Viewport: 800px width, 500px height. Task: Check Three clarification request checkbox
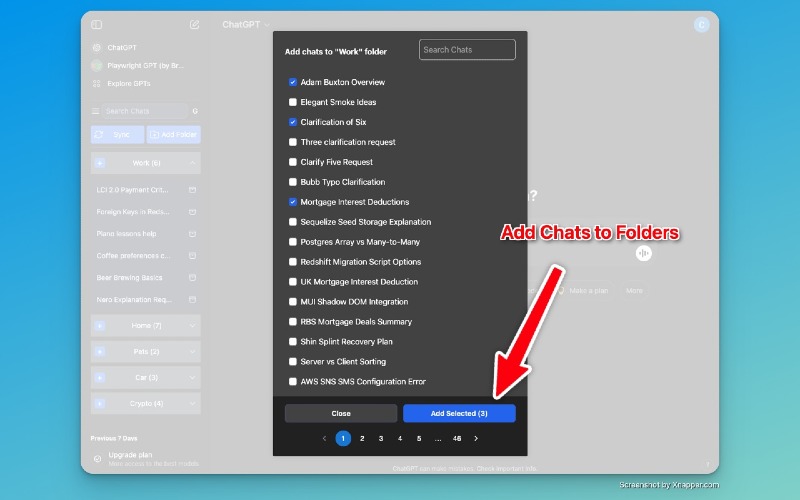(x=292, y=142)
